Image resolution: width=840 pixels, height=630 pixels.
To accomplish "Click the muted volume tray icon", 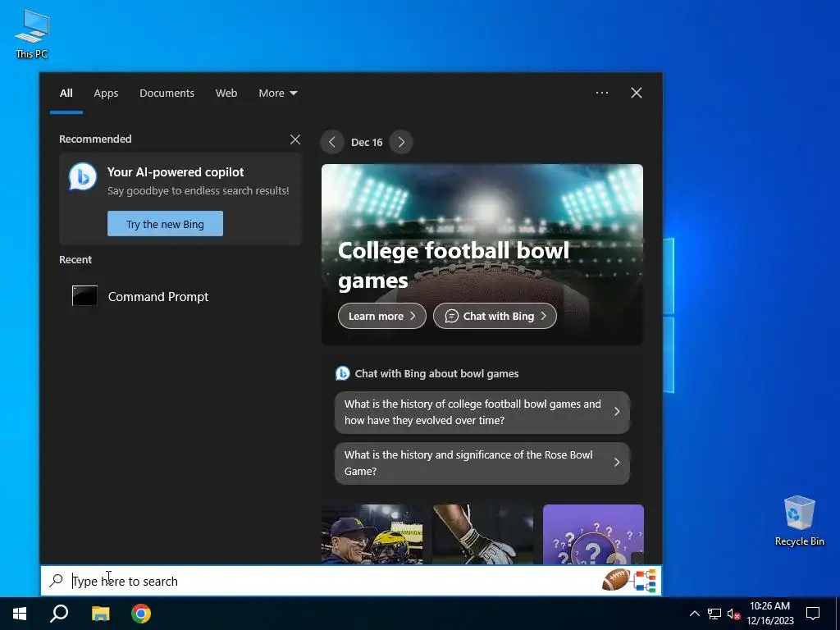I will click(x=733, y=614).
